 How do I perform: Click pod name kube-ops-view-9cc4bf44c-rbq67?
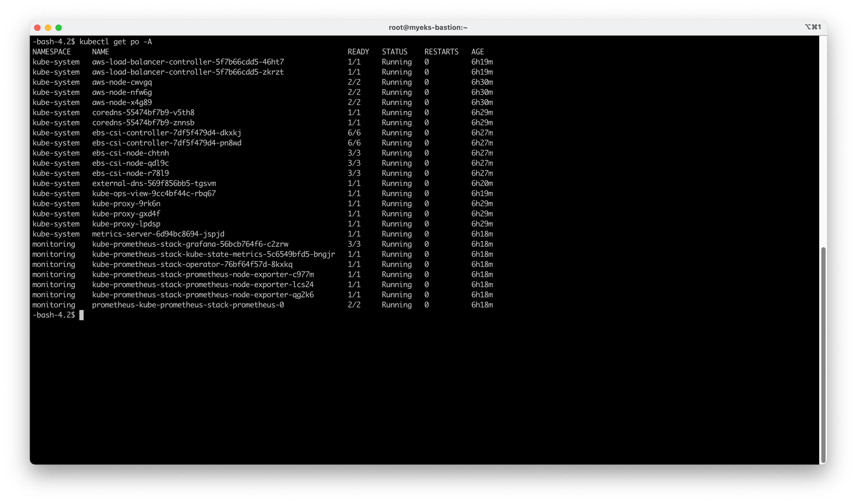[154, 194]
